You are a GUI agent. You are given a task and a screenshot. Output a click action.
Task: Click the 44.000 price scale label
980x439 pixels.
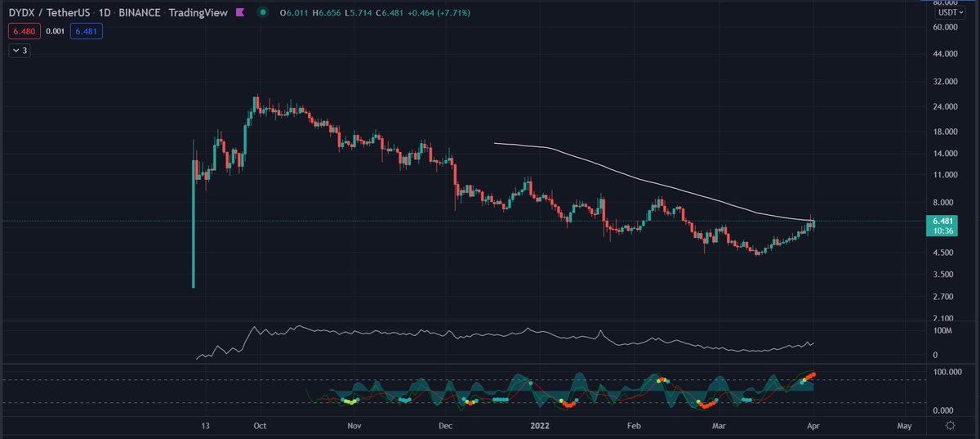coord(946,54)
